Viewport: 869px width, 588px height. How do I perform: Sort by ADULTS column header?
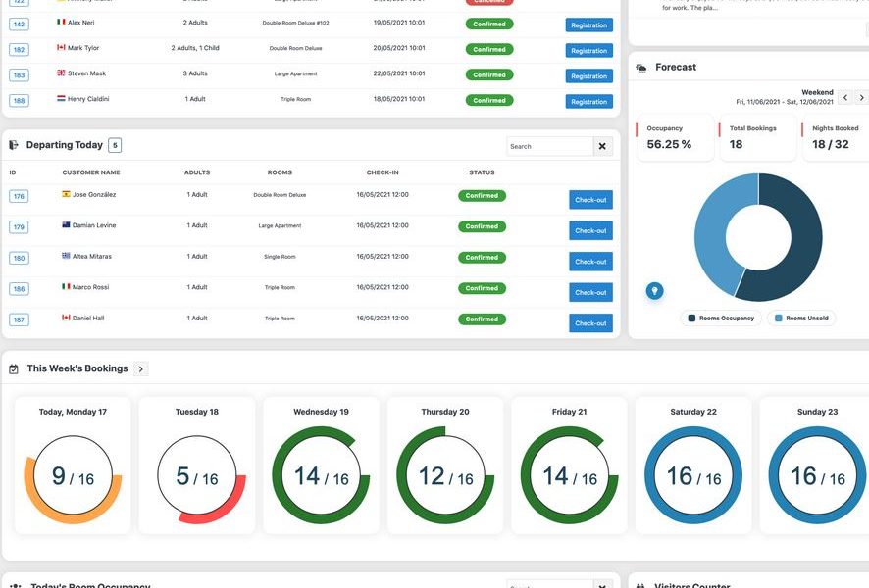tap(197, 172)
